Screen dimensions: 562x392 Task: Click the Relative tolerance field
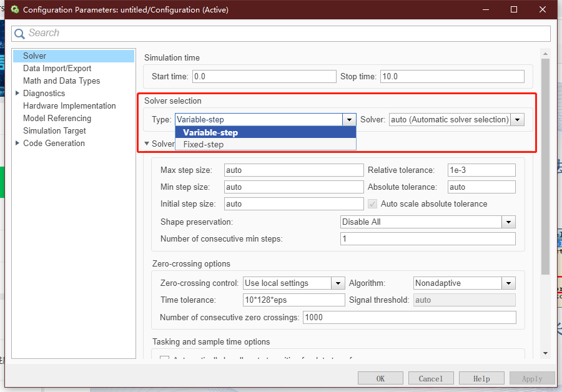(481, 170)
